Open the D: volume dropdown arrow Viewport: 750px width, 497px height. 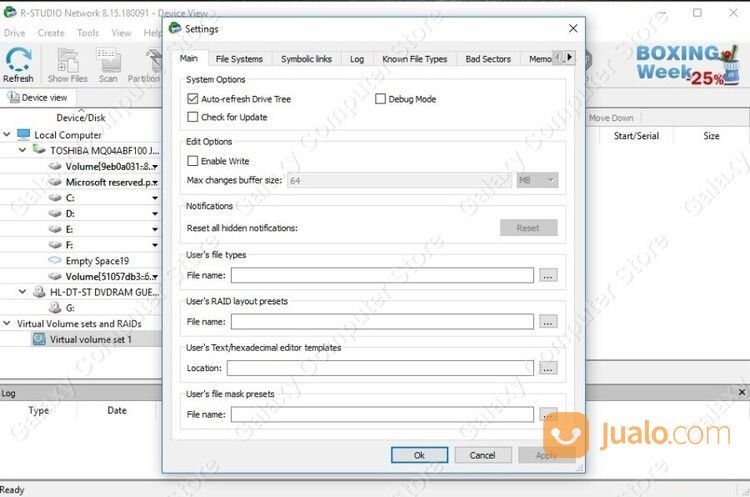[154, 213]
